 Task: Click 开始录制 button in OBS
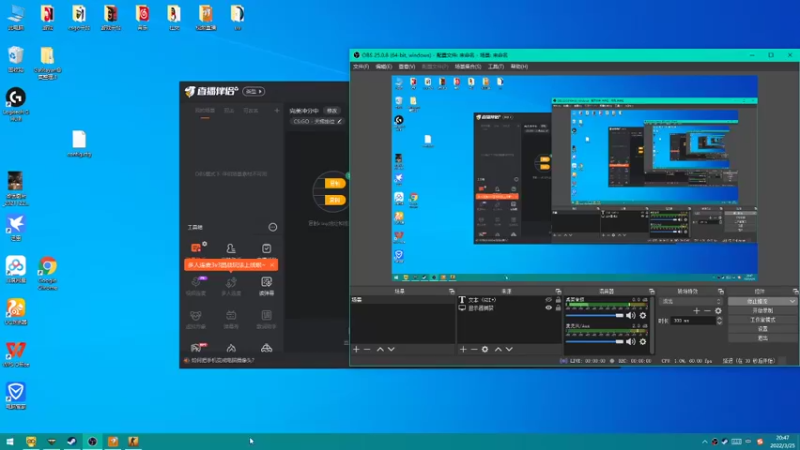click(x=763, y=311)
